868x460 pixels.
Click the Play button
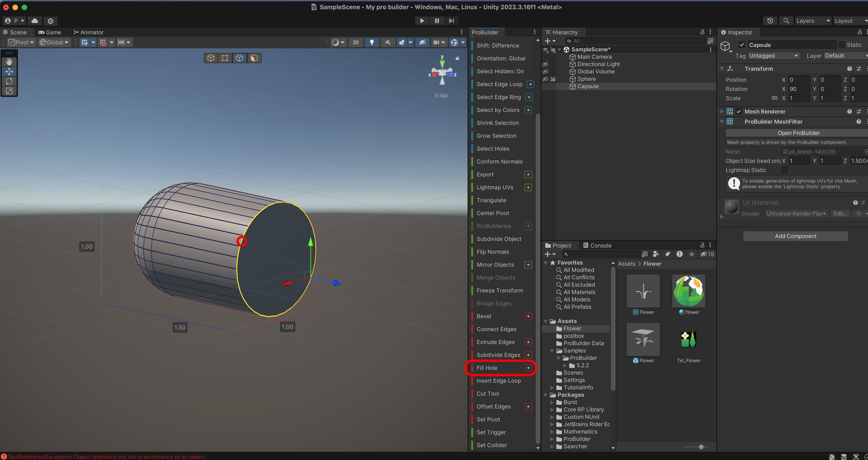[422, 20]
